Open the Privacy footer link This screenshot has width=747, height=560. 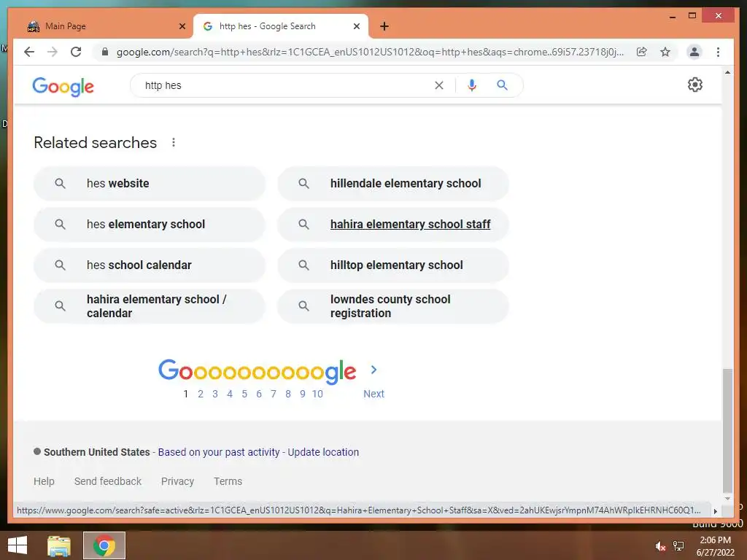pyautogui.click(x=177, y=481)
